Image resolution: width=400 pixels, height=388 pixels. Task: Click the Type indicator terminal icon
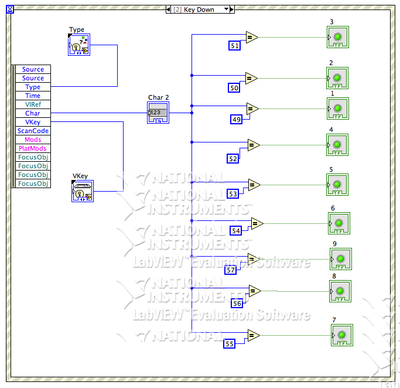coord(79,44)
